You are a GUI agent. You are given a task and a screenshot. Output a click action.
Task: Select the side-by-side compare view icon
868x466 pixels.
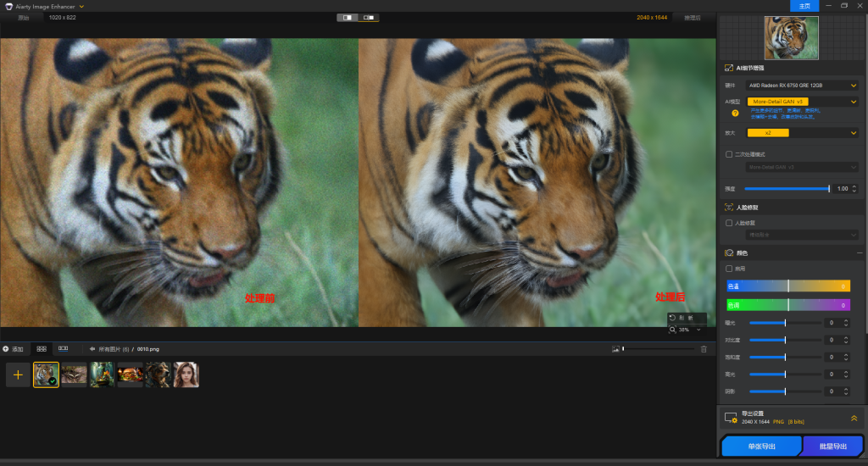[348, 17]
